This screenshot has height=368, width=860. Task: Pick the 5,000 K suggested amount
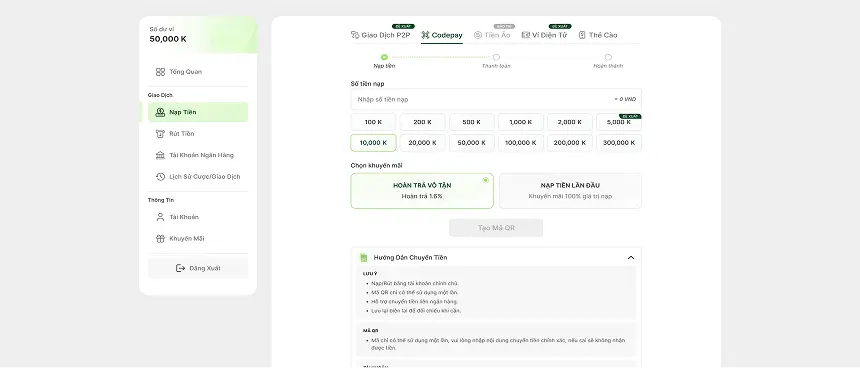click(619, 122)
